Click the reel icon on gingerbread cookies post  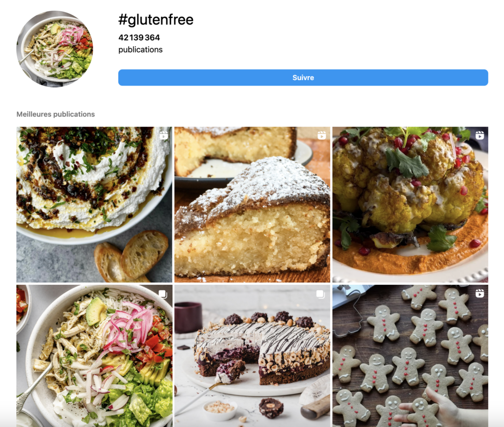pyautogui.click(x=479, y=293)
